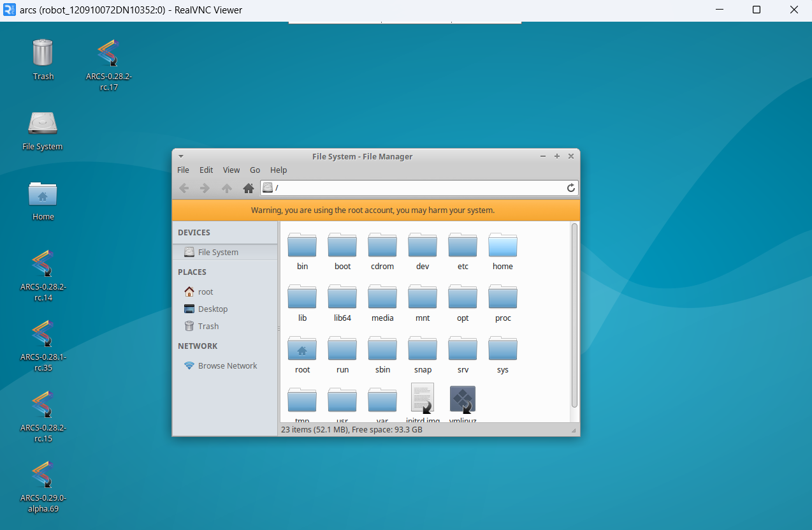This screenshot has height=530, width=812.
Task: Select the dev folder icon
Action: tap(423, 246)
